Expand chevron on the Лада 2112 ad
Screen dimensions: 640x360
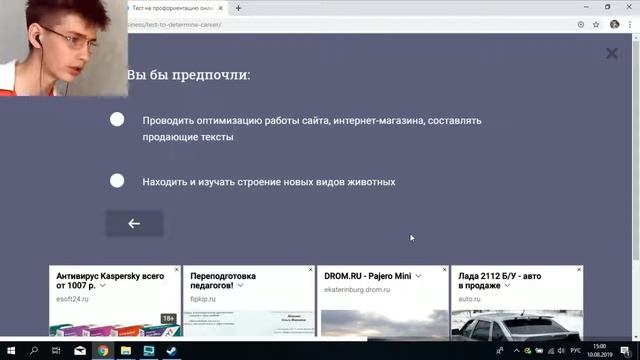(507, 286)
